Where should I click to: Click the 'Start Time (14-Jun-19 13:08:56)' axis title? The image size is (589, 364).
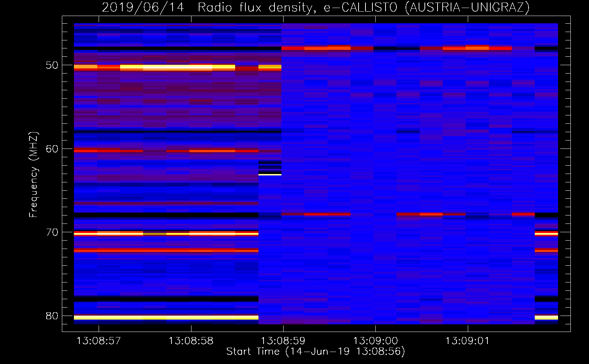316,352
